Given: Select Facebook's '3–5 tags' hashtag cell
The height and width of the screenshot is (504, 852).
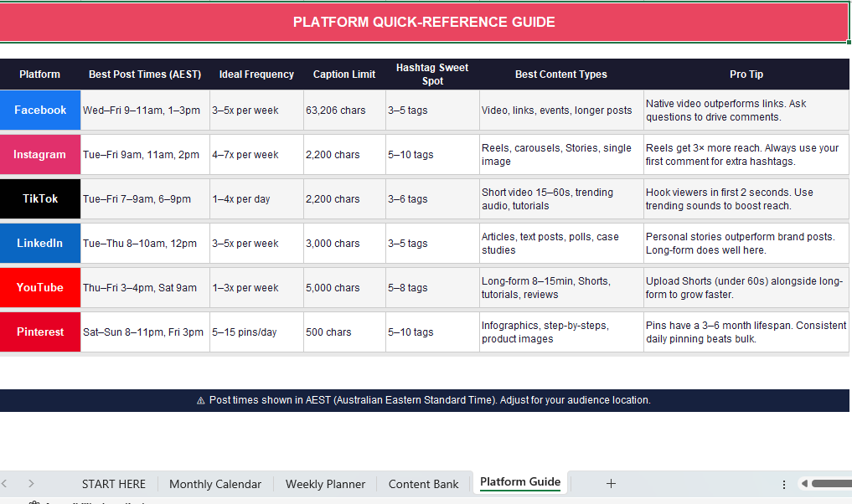Looking at the screenshot, I should pyautogui.click(x=432, y=111).
